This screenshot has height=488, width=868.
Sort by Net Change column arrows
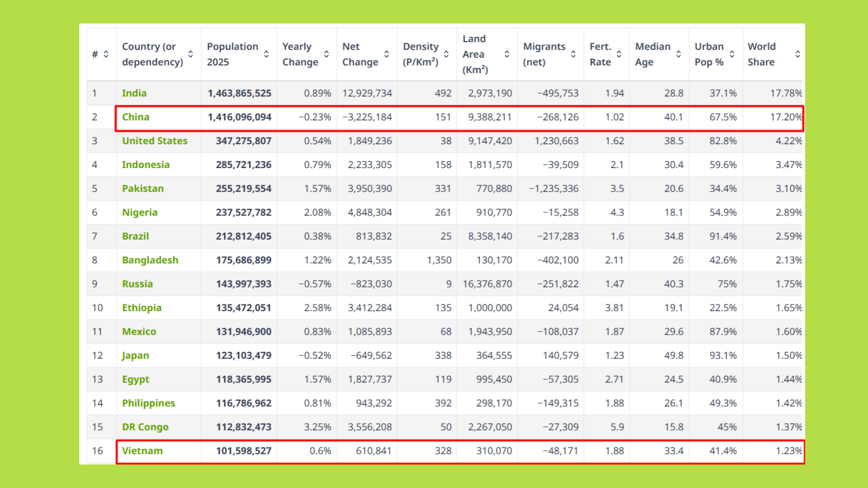(x=387, y=54)
